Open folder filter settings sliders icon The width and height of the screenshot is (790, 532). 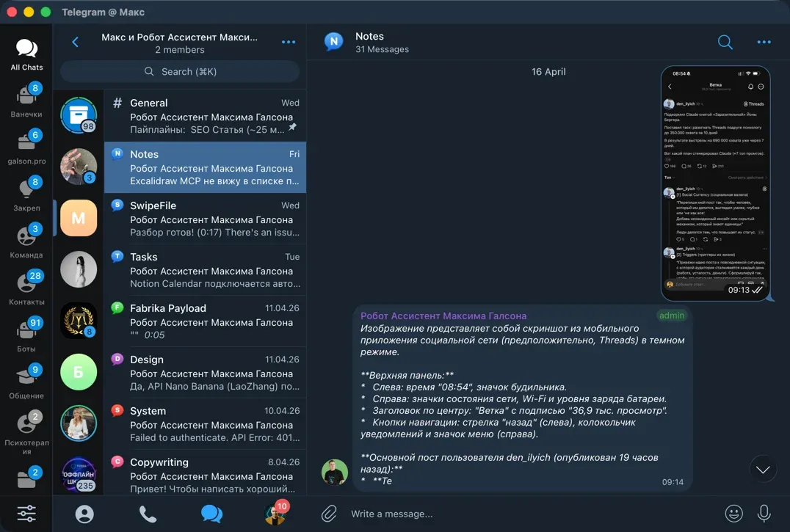click(x=26, y=514)
